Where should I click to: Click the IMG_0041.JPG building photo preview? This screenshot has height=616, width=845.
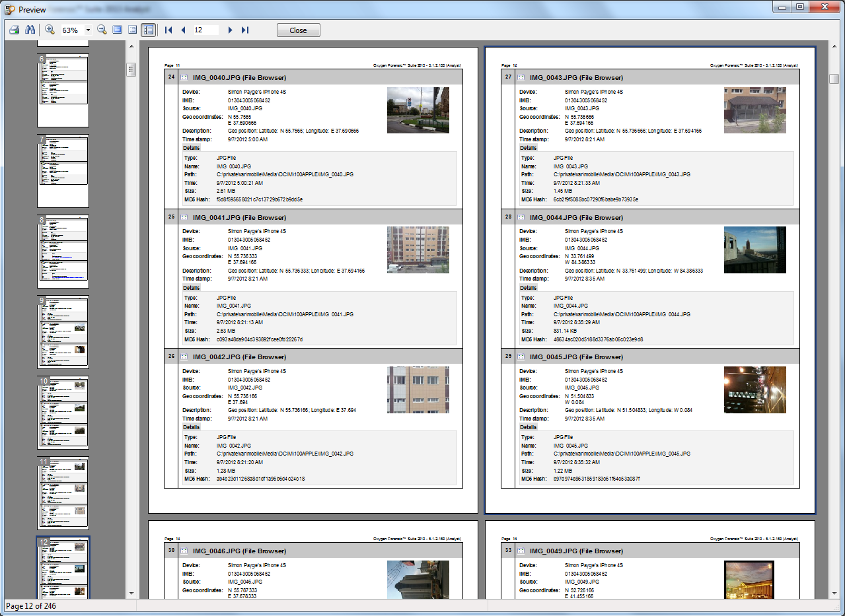point(418,250)
